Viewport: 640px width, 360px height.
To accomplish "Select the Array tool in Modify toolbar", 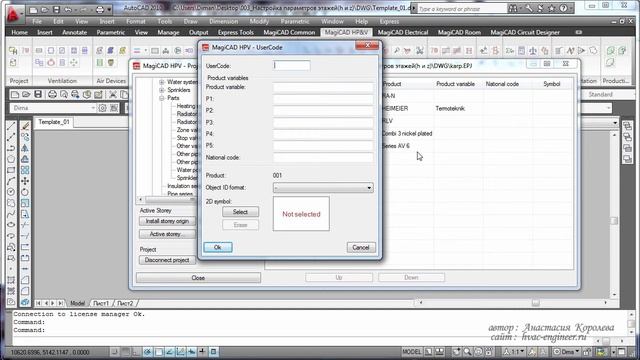I will 25,170.
